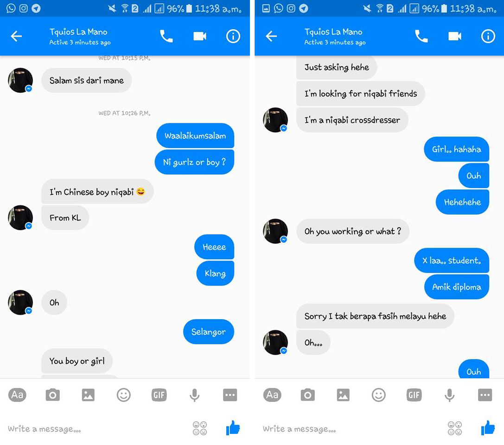Tap the 'Salam sis dari mane' message bubble
The image size is (504, 445).
(86, 80)
